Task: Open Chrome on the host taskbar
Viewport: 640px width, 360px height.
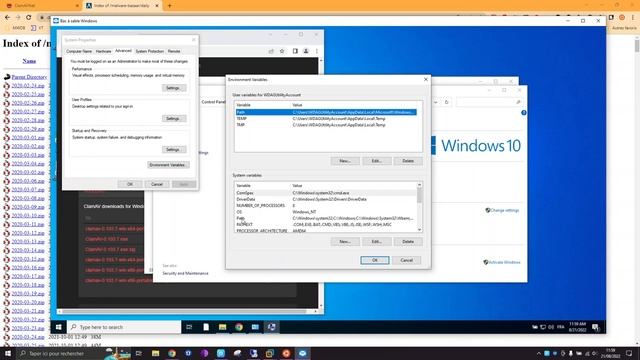Action: [x=172, y=353]
